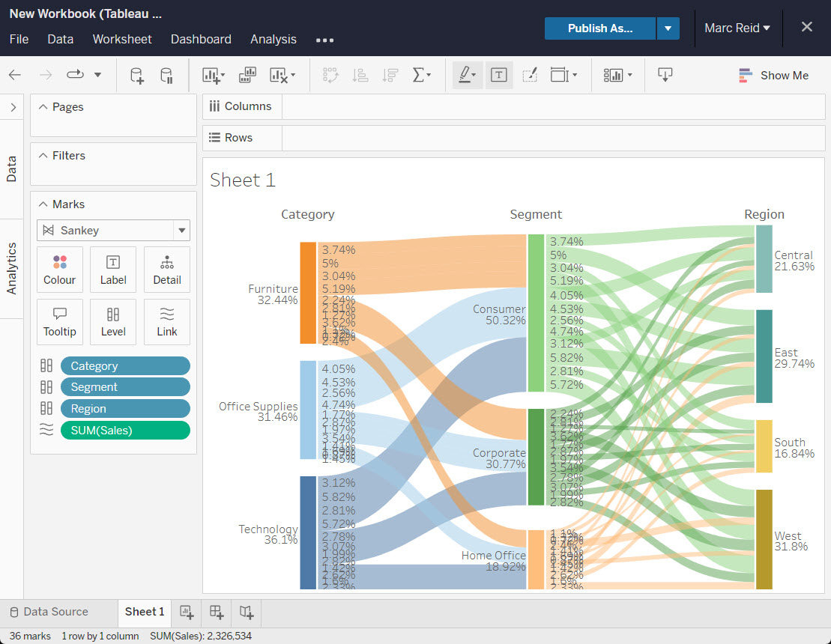
Task: Toggle the Show Mark Labels button
Action: pos(499,75)
